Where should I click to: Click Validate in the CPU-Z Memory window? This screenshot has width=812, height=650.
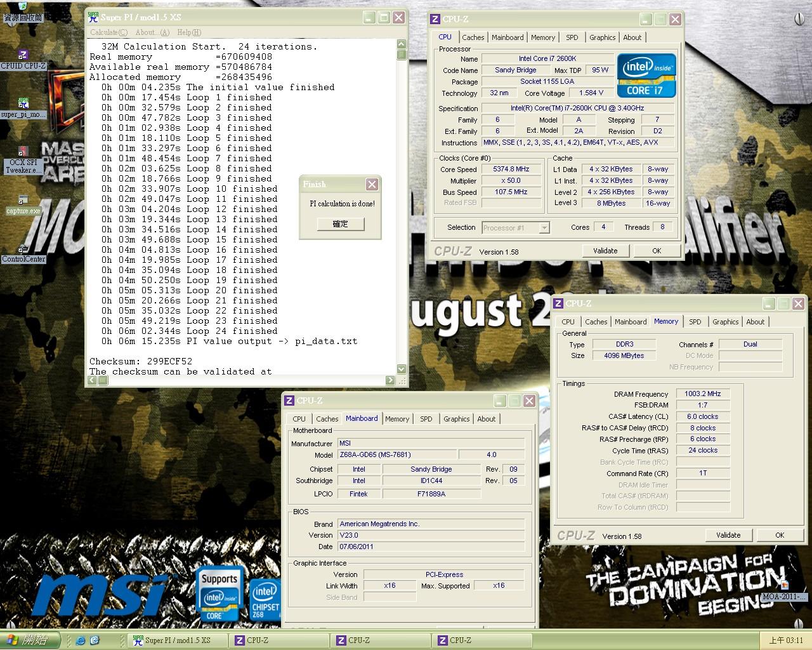point(728,535)
